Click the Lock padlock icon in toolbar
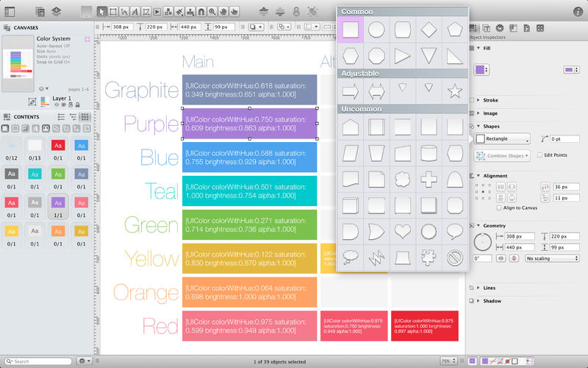The image size is (588, 368). tap(296, 11)
